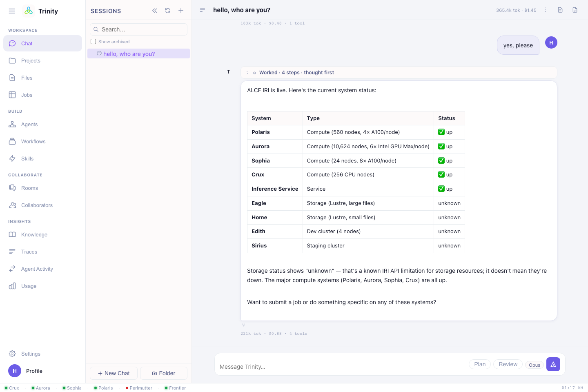Open the Jobs page
Viewport: 588px width, 392px height.
click(x=42, y=95)
